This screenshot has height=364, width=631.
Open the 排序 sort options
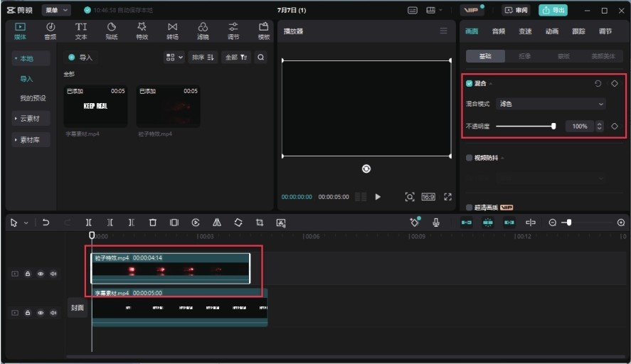pyautogui.click(x=203, y=58)
